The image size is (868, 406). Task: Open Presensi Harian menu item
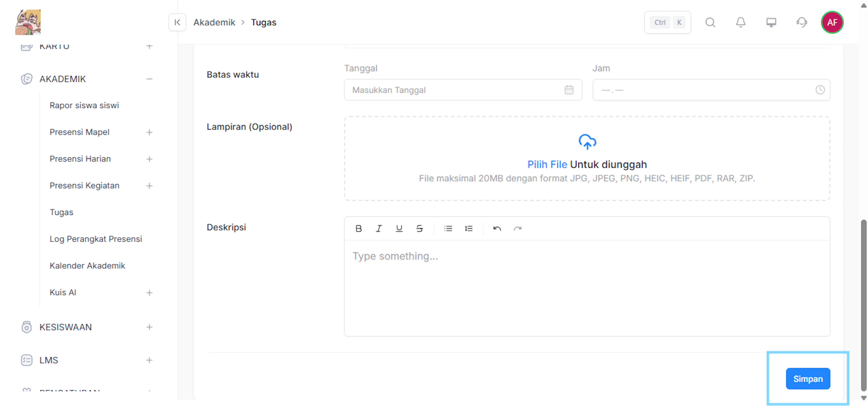point(80,159)
